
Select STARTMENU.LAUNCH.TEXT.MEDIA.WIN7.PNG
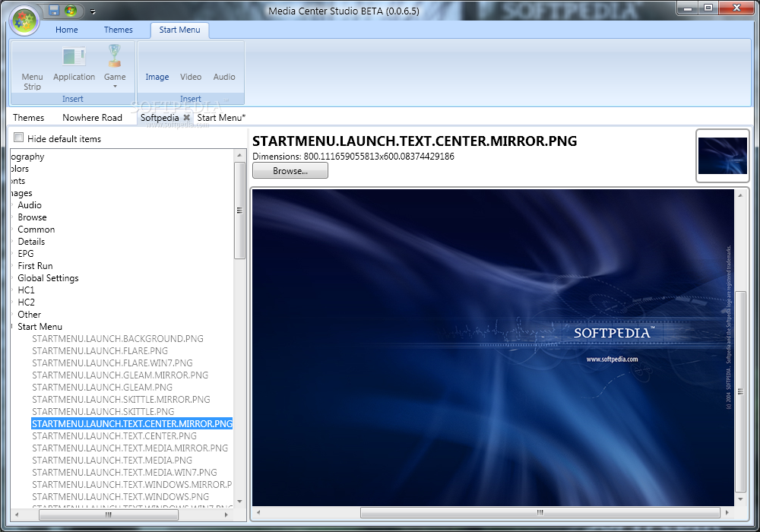coord(125,473)
